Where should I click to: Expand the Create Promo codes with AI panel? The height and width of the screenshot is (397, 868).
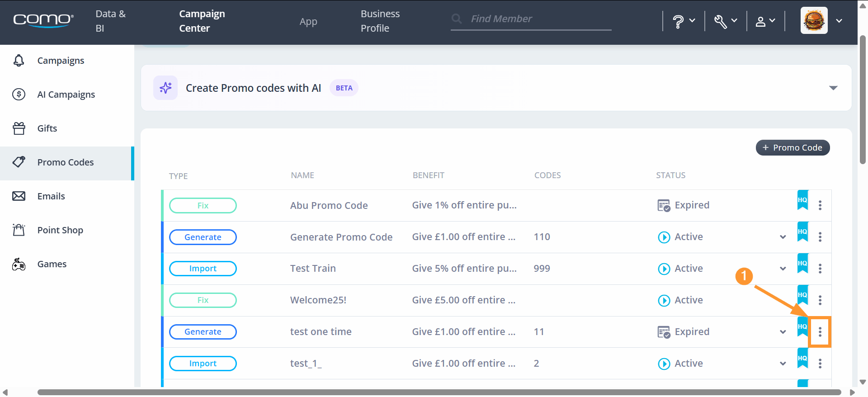point(833,88)
